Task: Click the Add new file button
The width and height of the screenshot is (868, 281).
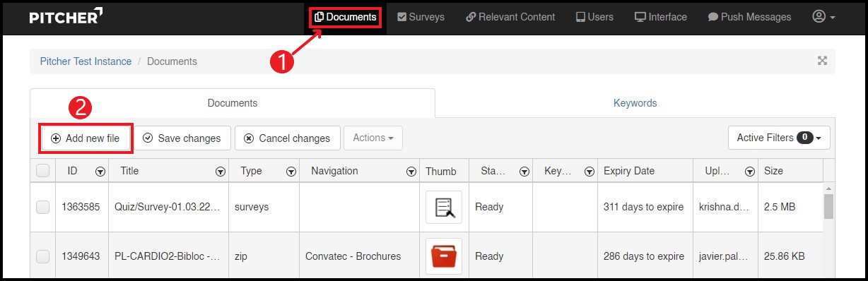Action: click(86, 138)
